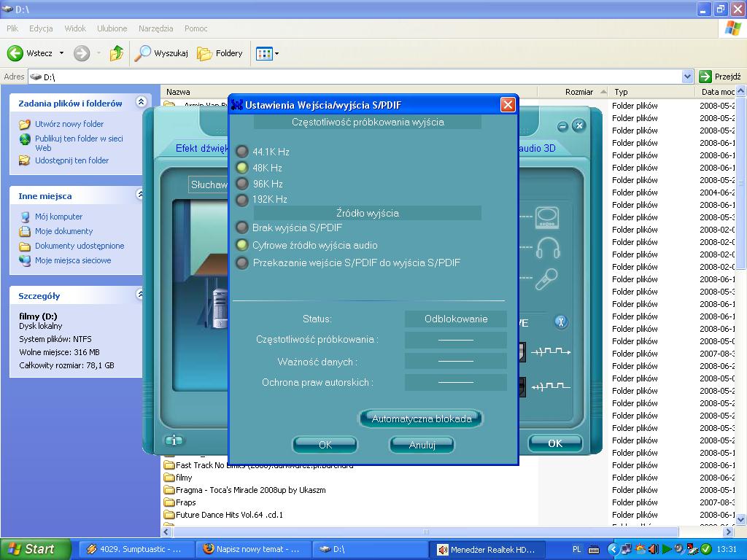Open Realtek wrench settings icon
Viewport: 747px width, 560px height.
point(561,322)
